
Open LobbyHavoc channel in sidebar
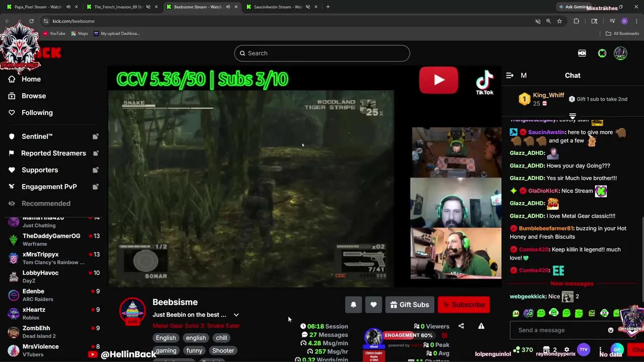click(x=54, y=277)
